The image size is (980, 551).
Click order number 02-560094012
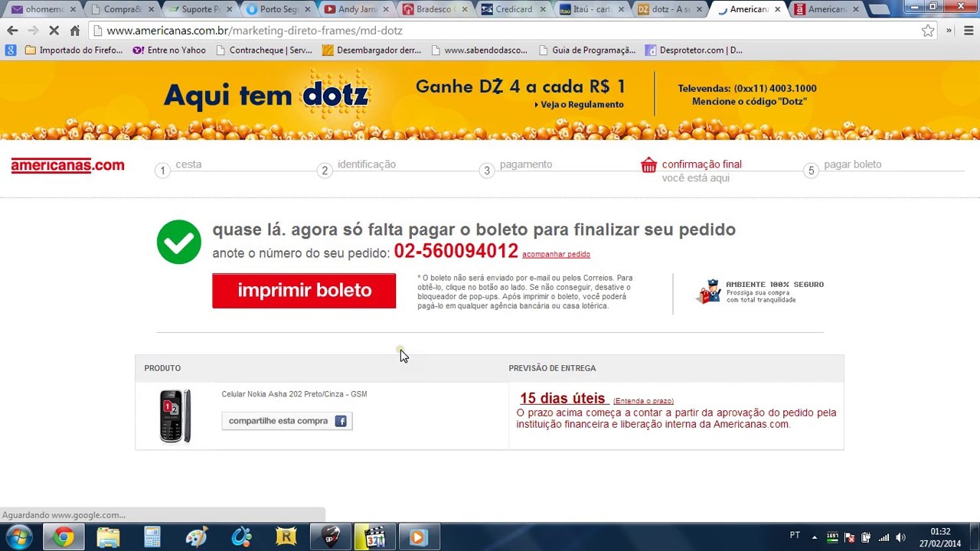click(x=456, y=252)
